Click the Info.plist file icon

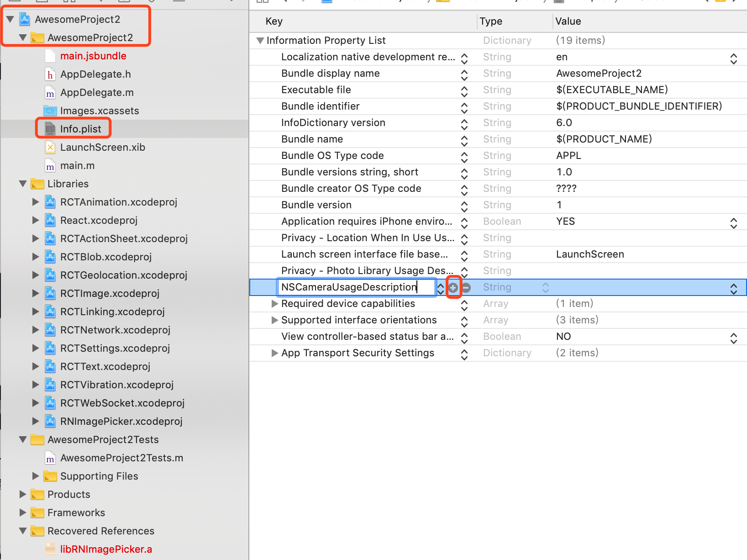[x=50, y=129]
